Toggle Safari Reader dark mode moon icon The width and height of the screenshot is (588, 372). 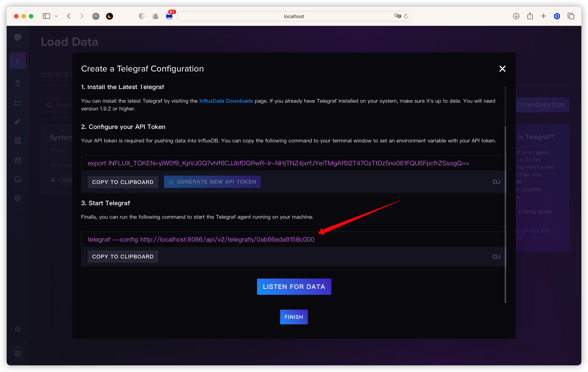[109, 16]
